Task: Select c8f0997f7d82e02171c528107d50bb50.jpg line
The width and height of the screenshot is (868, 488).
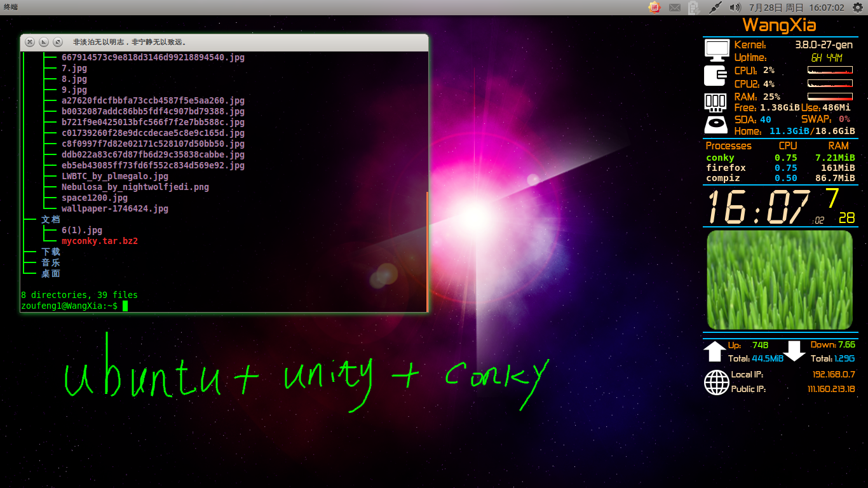Action: click(x=153, y=144)
